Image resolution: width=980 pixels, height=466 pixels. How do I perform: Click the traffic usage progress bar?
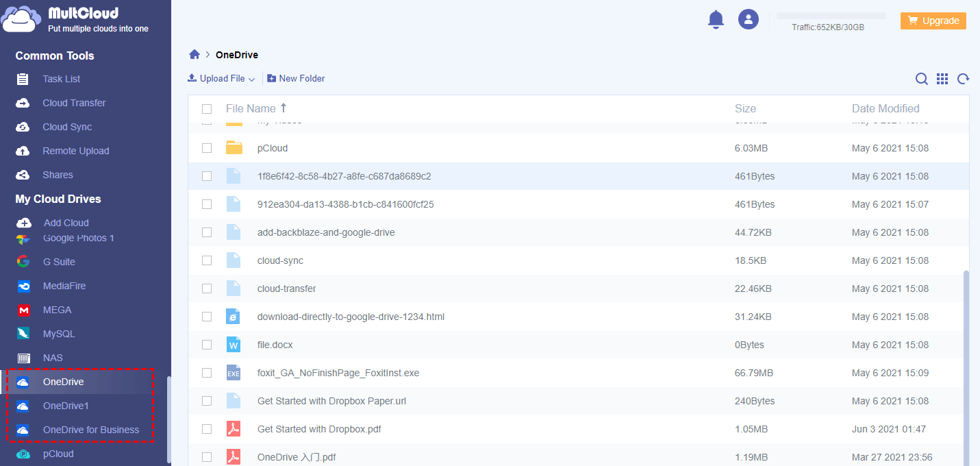click(x=830, y=16)
